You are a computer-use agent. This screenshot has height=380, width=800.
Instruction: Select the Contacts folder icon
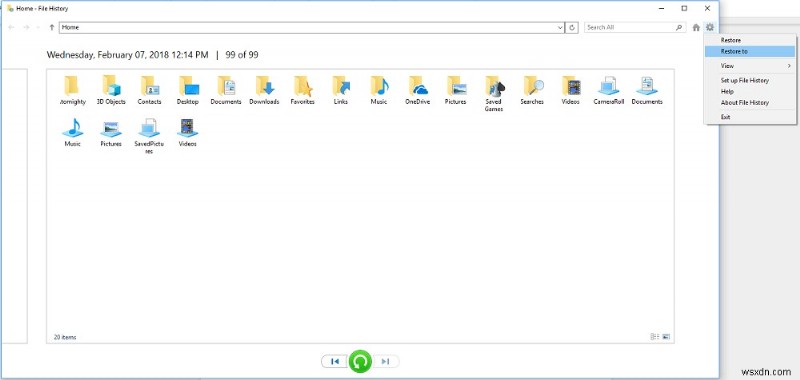(149, 90)
